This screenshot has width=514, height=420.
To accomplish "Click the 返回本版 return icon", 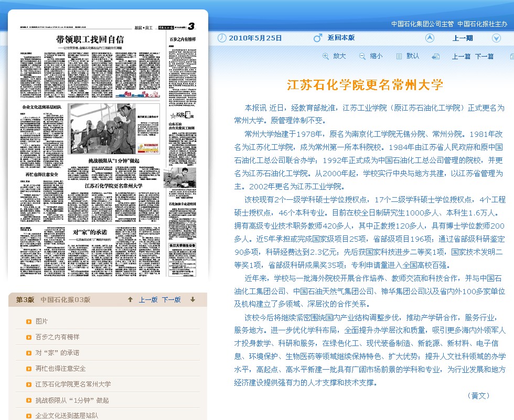I will tap(318, 38).
